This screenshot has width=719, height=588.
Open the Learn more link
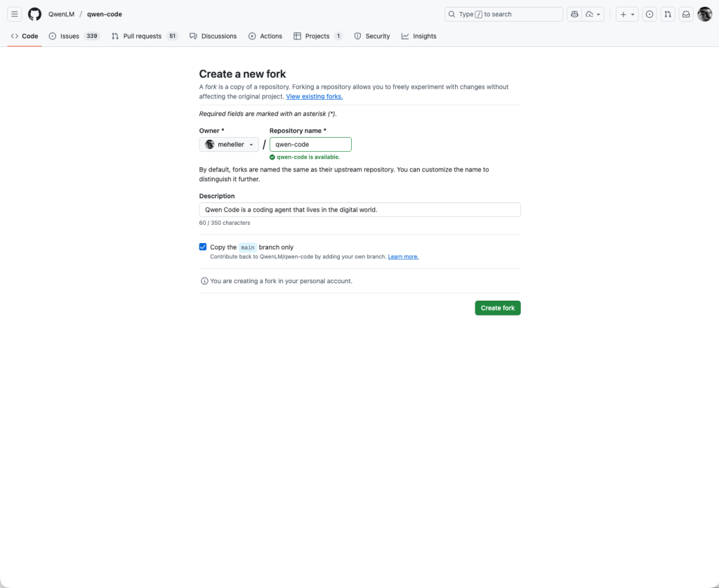coord(403,256)
